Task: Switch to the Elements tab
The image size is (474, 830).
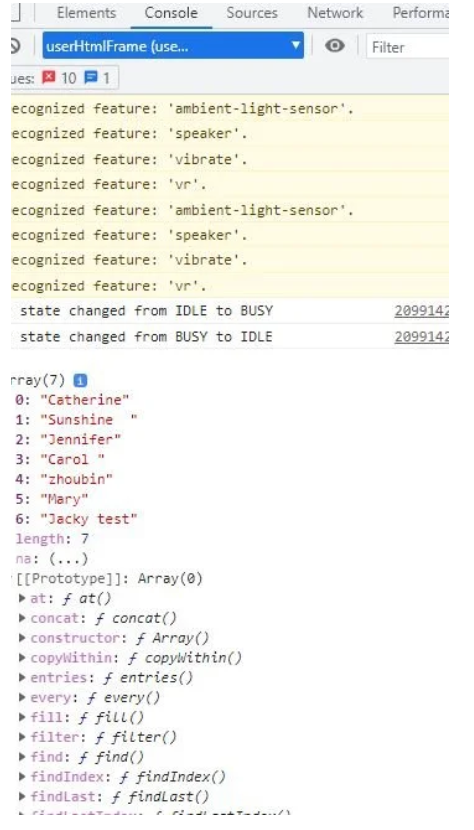Action: (x=86, y=13)
